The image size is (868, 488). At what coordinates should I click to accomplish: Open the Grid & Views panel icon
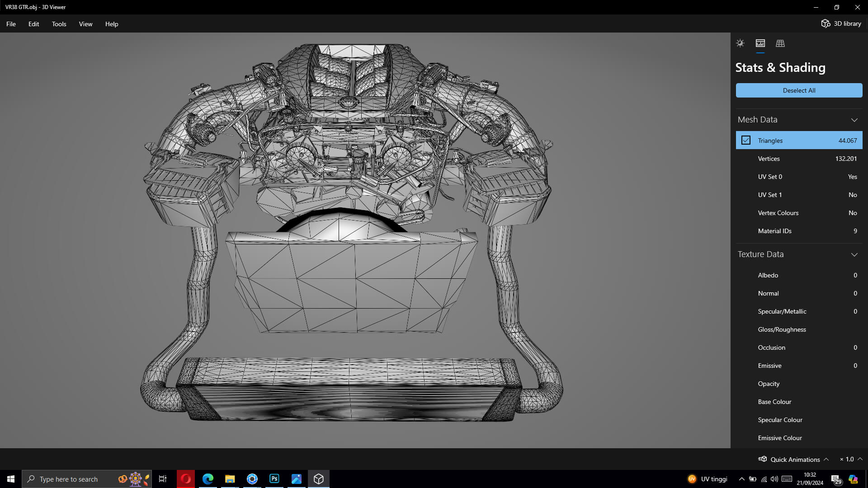[780, 43]
